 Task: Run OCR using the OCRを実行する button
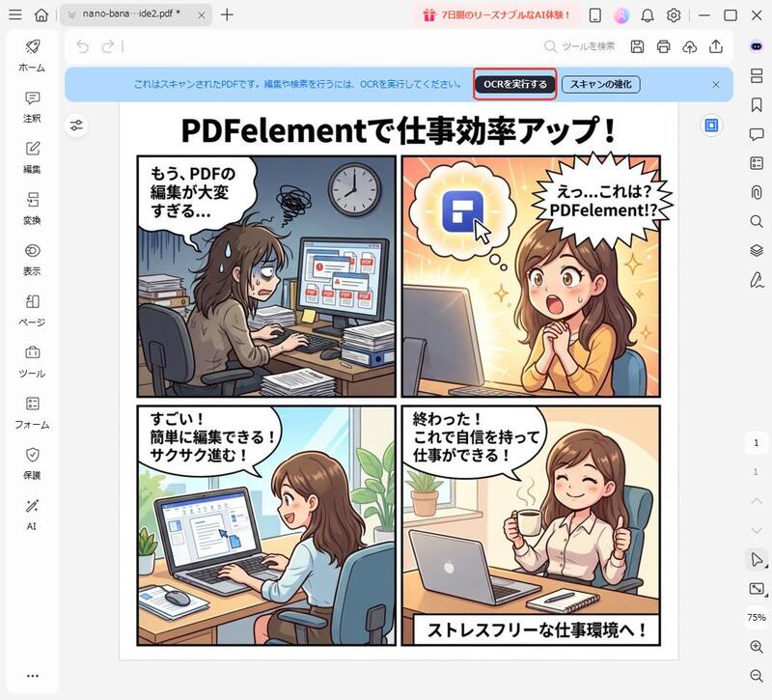[515, 84]
